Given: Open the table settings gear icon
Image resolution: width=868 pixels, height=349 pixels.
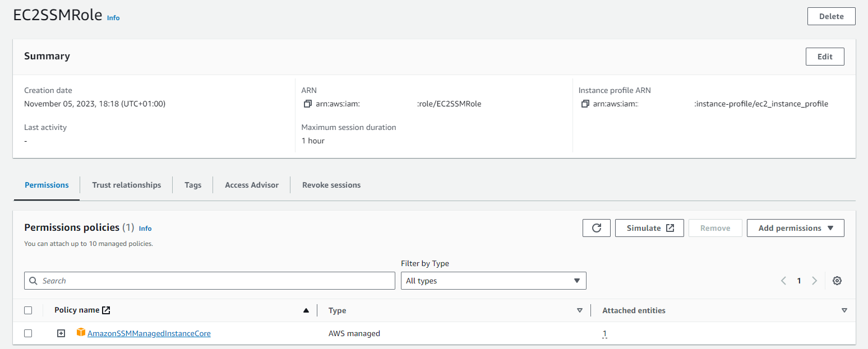Looking at the screenshot, I should coord(837,281).
